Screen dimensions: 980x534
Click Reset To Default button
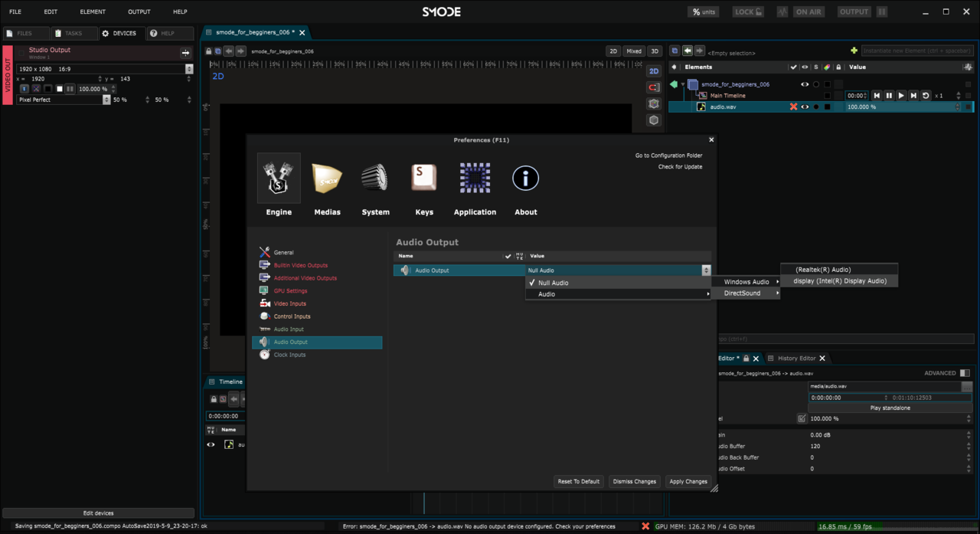pos(579,481)
